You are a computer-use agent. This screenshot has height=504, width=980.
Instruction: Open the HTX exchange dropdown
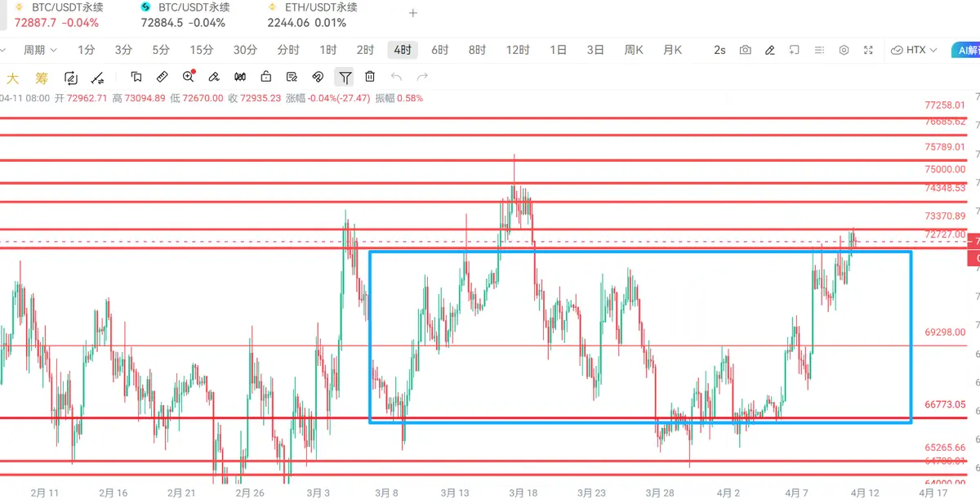coord(915,50)
